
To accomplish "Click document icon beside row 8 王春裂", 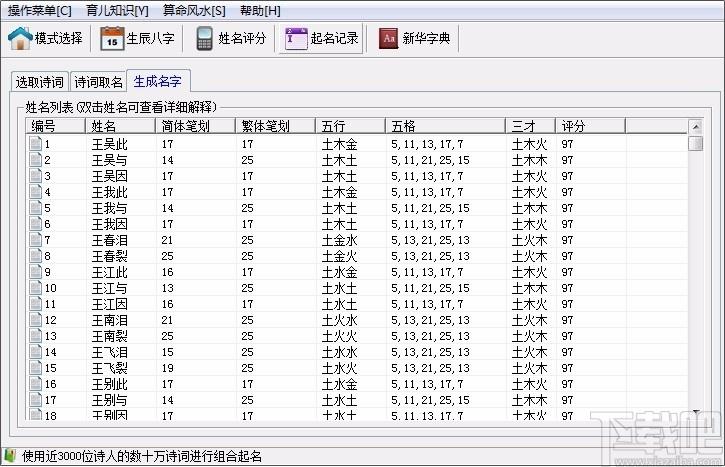I will coord(36,256).
